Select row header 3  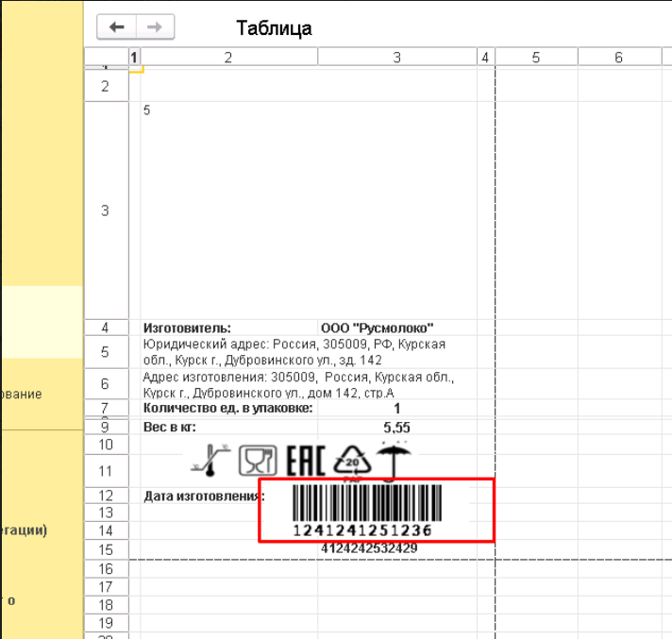[x=106, y=210]
